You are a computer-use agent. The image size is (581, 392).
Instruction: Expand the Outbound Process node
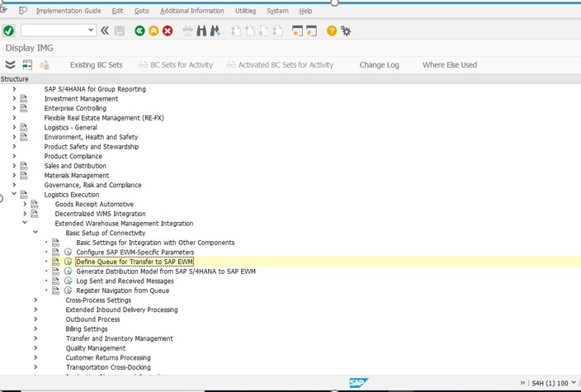[x=35, y=319]
